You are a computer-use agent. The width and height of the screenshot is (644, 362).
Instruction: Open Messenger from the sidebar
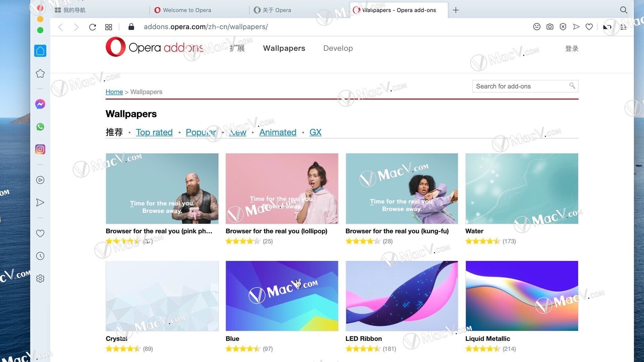40,104
